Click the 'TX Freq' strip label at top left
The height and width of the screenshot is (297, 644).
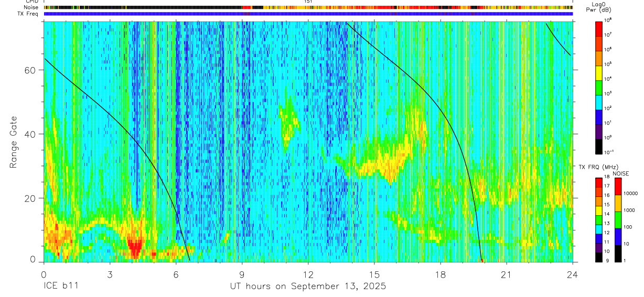tap(29, 14)
